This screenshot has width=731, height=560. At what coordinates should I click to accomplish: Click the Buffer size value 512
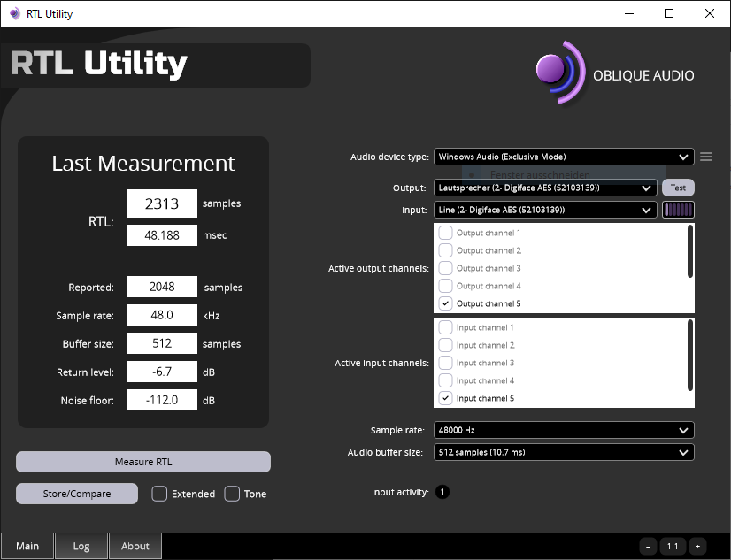click(162, 343)
